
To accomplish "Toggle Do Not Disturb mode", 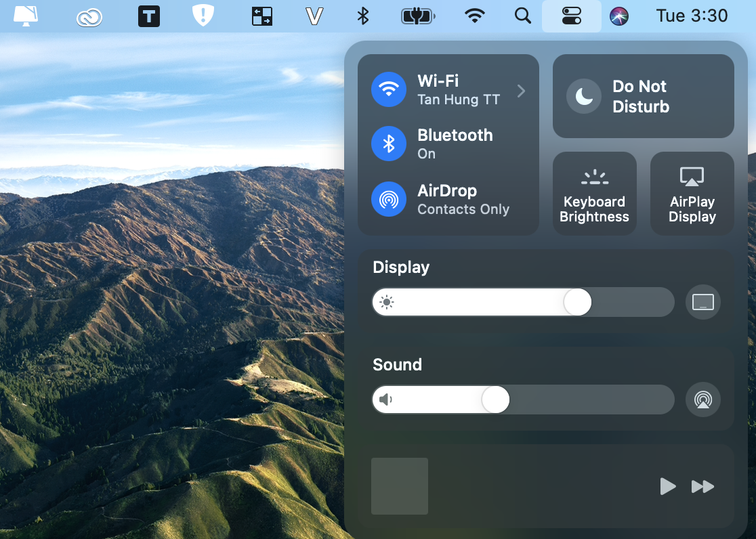I will (x=642, y=95).
